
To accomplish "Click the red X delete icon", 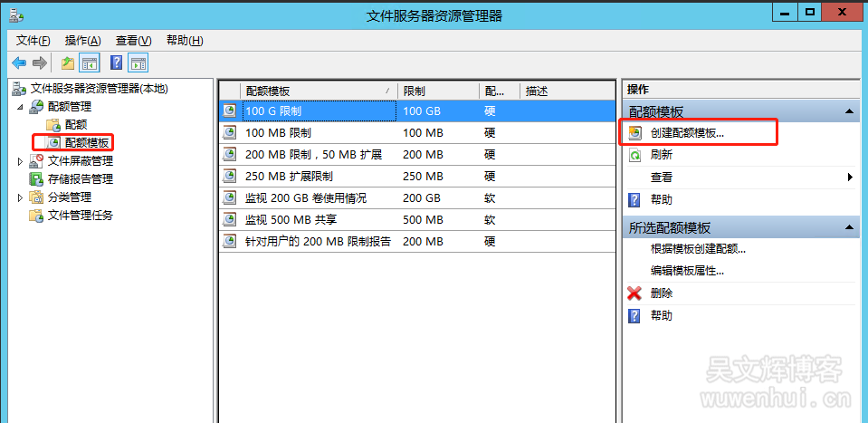I will [634, 293].
